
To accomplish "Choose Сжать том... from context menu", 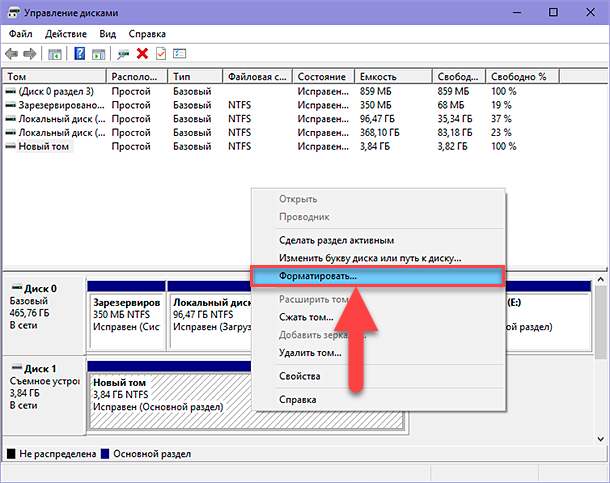I will [x=306, y=317].
